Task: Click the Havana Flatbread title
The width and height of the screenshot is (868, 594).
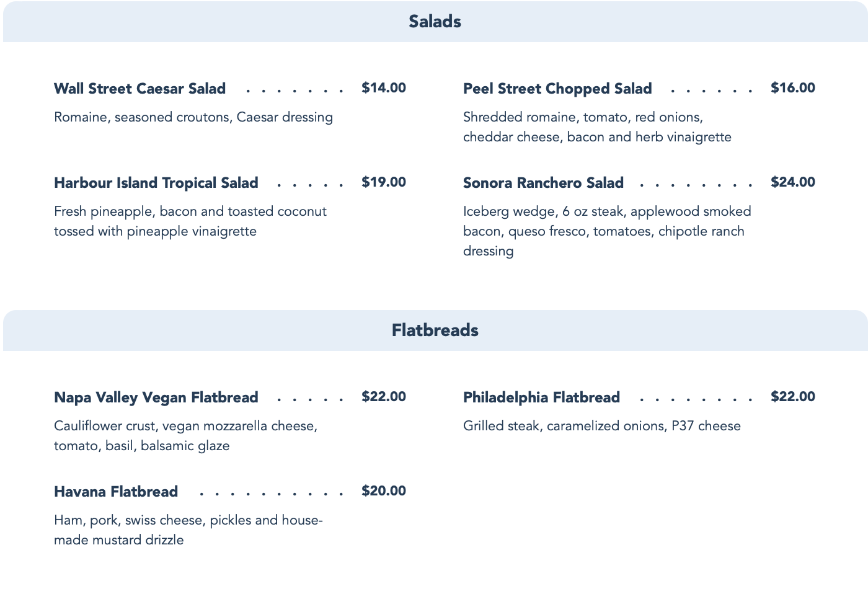Action: (116, 492)
